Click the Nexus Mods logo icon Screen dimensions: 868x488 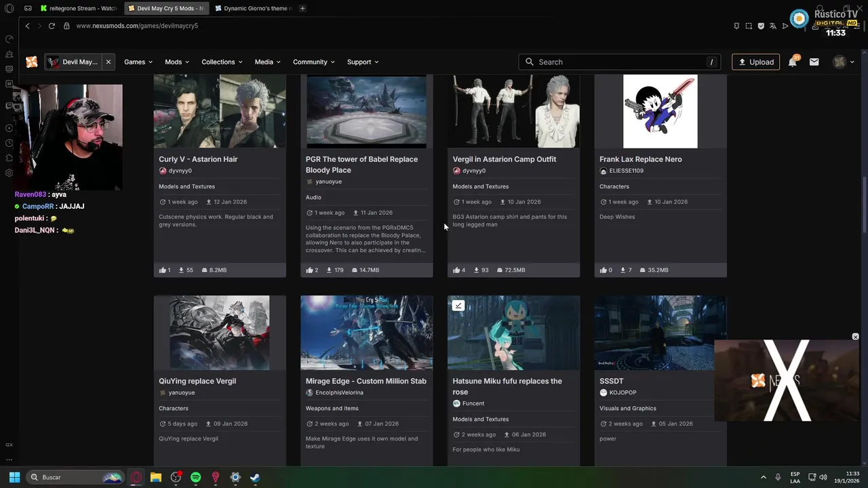[32, 62]
